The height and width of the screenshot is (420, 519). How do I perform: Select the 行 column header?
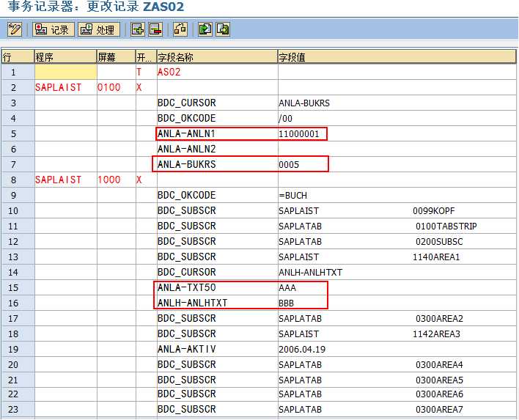point(18,57)
